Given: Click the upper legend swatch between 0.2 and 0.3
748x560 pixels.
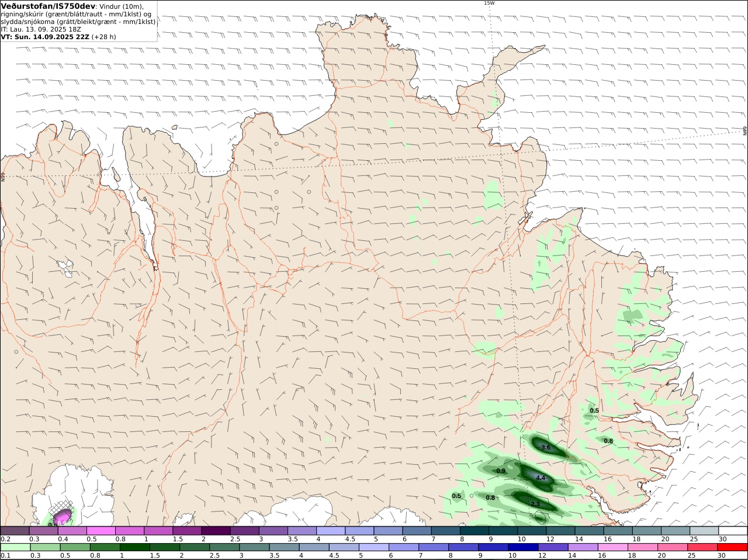Looking at the screenshot, I should (x=15, y=530).
